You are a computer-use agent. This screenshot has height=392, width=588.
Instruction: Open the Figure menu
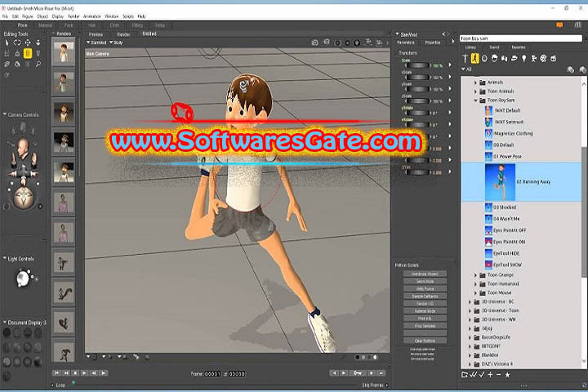[x=28, y=16]
